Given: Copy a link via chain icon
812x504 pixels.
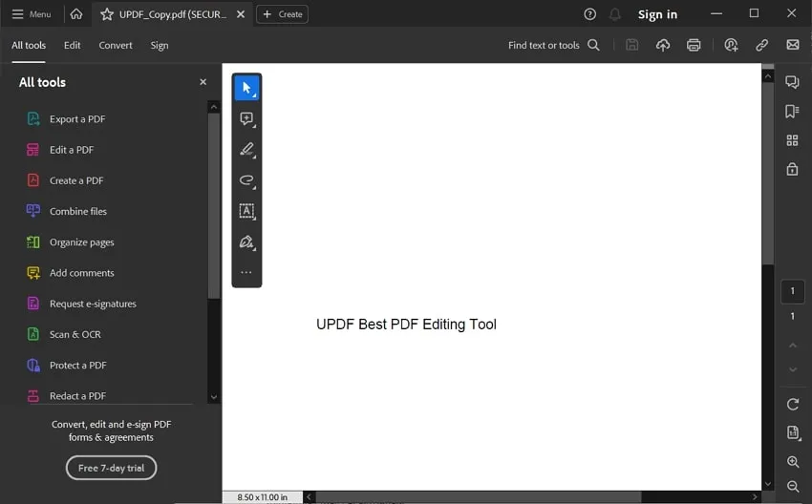Looking at the screenshot, I should [761, 45].
